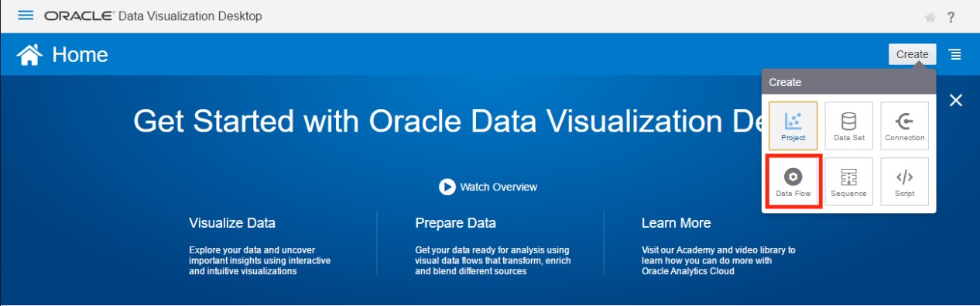This screenshot has width=980, height=306.
Task: Create a new Connection
Action: pos(905,125)
